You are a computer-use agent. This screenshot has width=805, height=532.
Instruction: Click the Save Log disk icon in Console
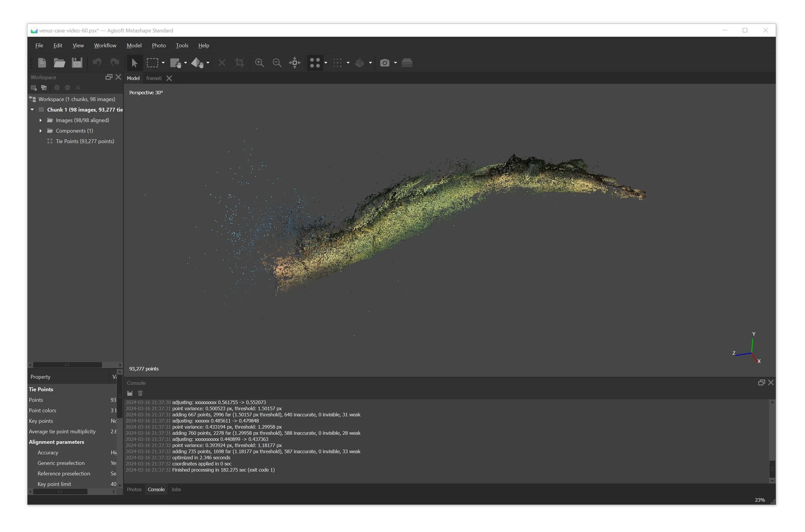pyautogui.click(x=129, y=393)
